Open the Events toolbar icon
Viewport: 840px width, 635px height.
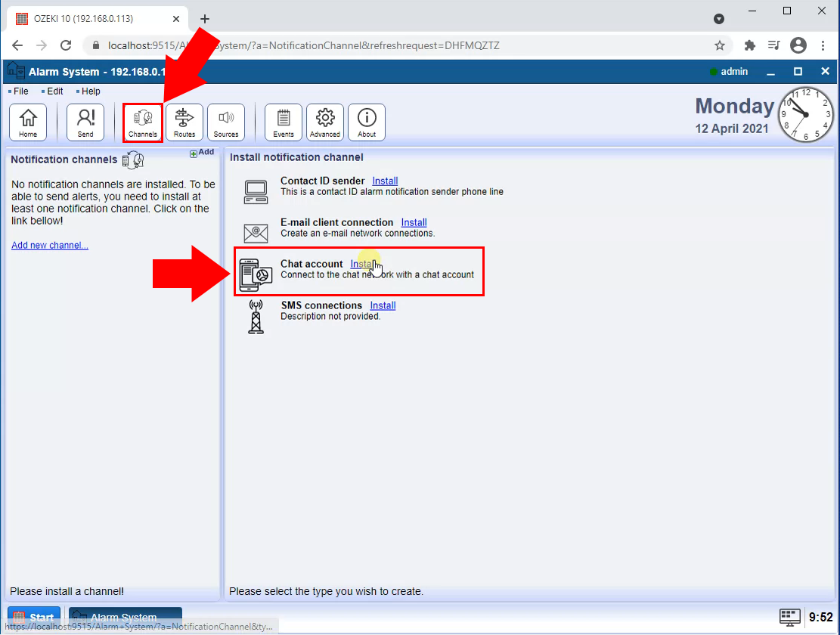pos(284,122)
